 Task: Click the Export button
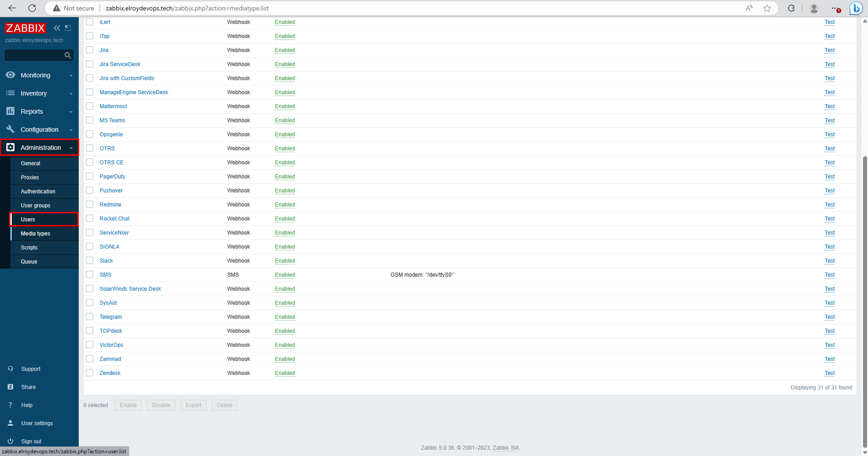(x=193, y=405)
